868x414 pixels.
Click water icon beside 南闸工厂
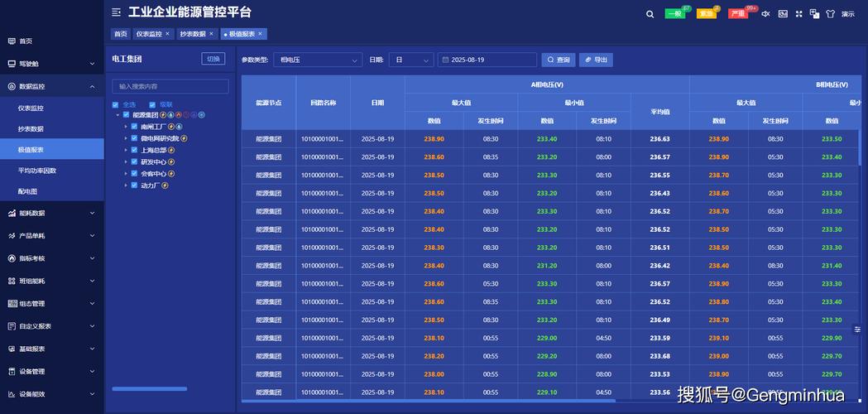[180, 127]
